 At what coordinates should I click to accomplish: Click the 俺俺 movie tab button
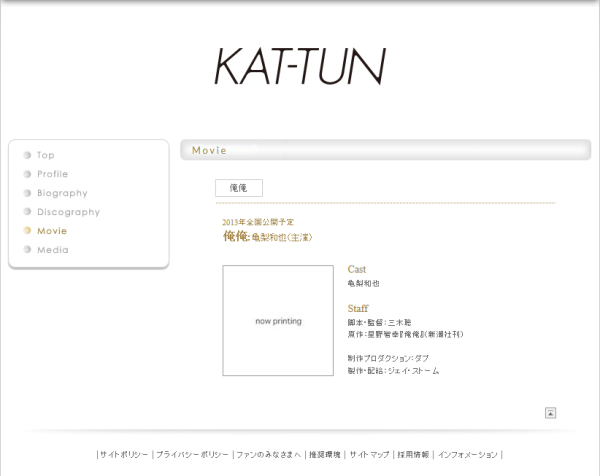pyautogui.click(x=239, y=188)
